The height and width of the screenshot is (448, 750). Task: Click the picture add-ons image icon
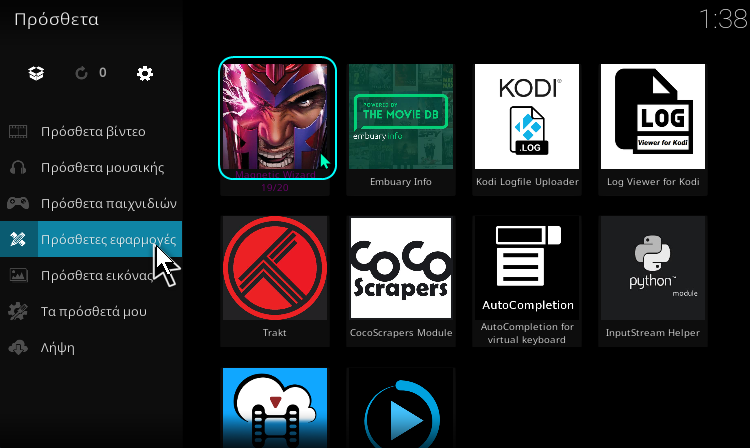18,275
